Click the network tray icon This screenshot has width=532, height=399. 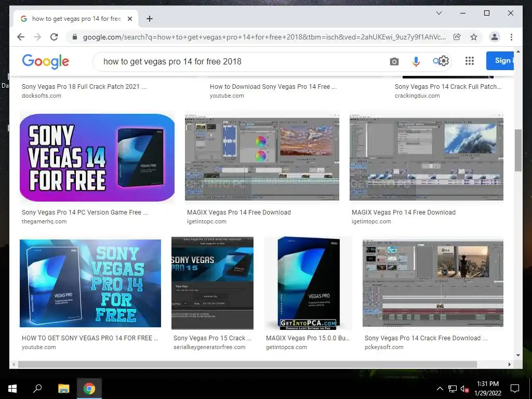[x=453, y=389]
